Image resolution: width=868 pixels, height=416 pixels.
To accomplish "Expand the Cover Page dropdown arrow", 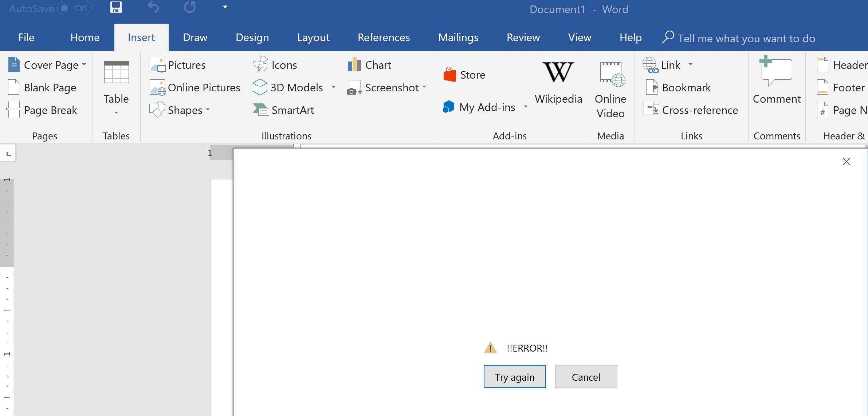I will point(84,64).
